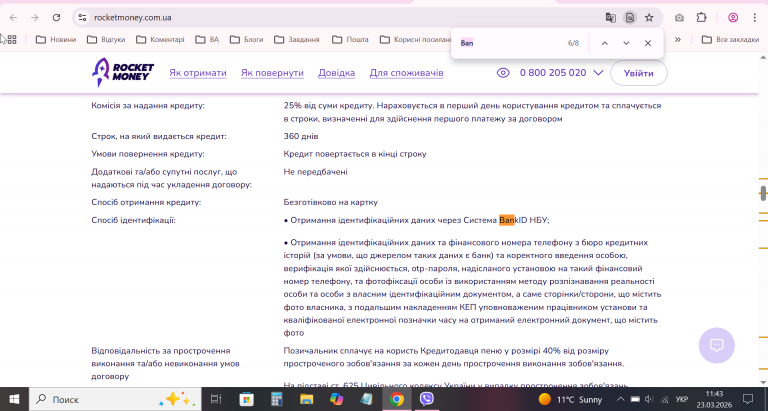Open Calculator from taskbar

(x=277, y=399)
